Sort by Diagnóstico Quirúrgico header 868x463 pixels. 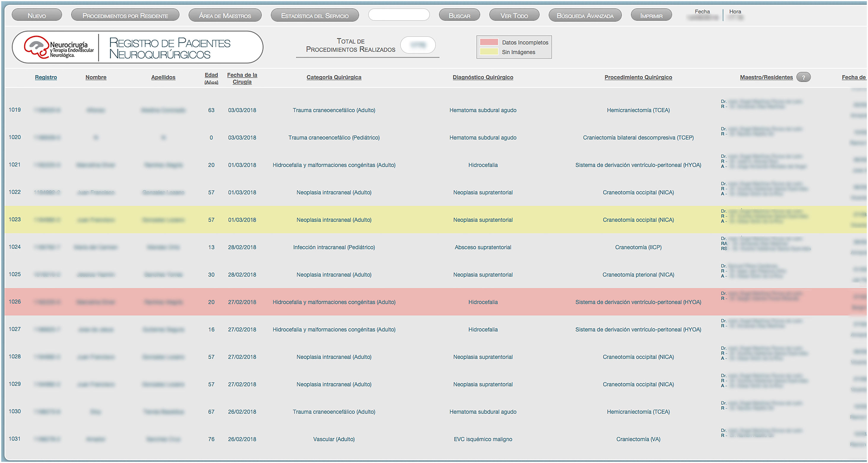[483, 77]
